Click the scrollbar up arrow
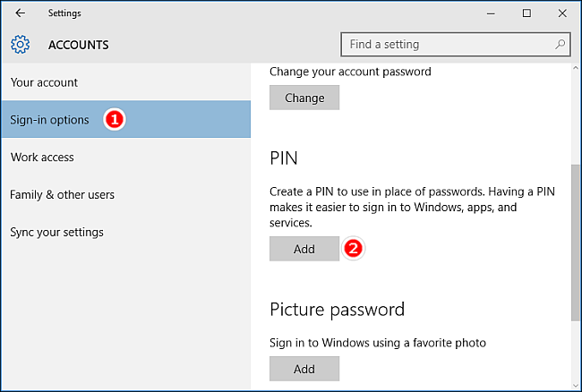The height and width of the screenshot is (392, 582). pos(576,68)
